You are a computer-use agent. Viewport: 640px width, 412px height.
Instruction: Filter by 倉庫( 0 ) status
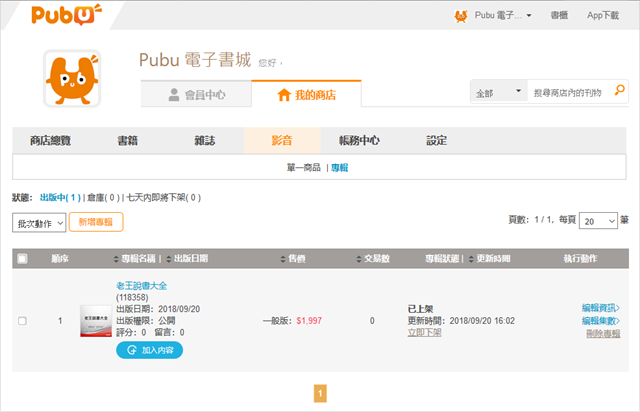(103, 198)
